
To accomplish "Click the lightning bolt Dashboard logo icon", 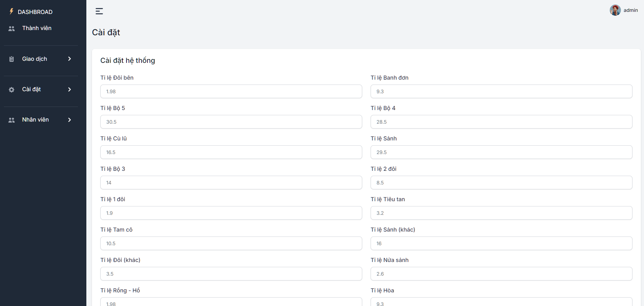I will 12,12.
